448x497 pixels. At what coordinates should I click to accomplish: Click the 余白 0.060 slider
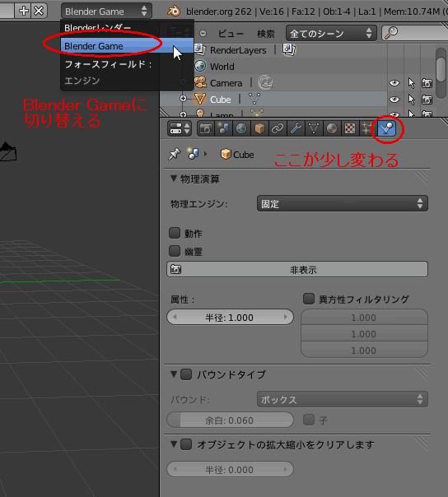tap(230, 420)
